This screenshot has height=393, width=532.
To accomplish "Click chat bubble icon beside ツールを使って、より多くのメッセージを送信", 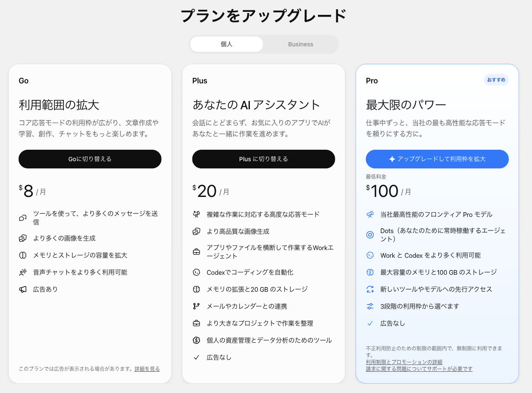I will [x=23, y=218].
